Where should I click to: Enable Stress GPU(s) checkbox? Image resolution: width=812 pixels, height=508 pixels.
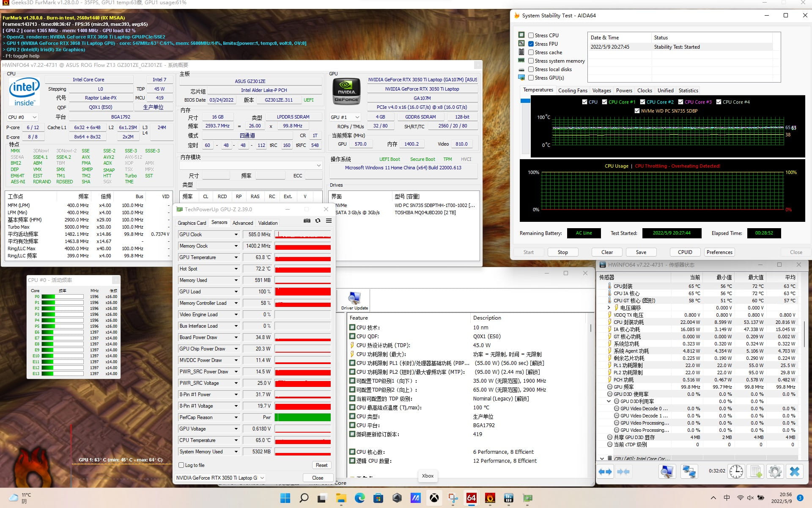(531, 78)
